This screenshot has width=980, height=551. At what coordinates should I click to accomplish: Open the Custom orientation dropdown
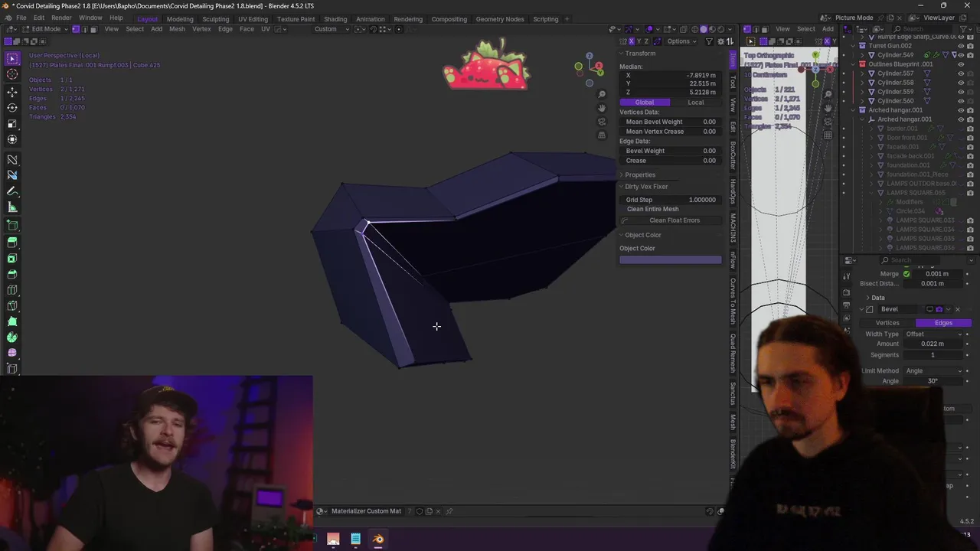click(x=330, y=29)
